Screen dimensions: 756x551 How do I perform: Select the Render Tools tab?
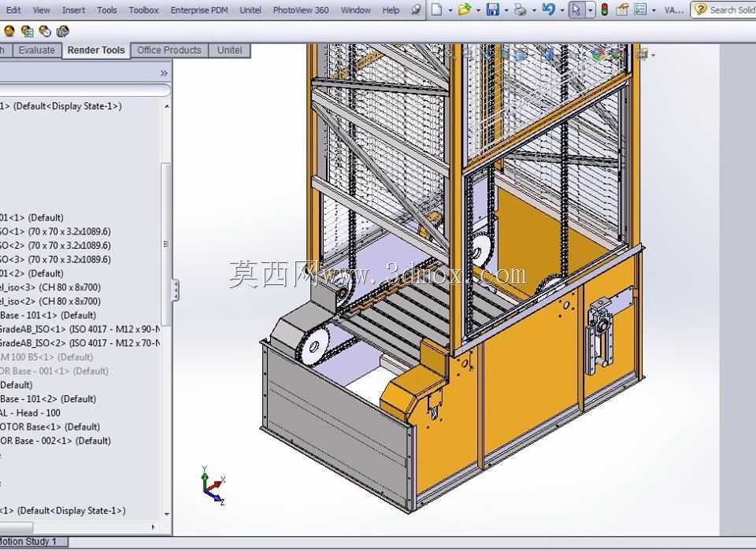96,50
